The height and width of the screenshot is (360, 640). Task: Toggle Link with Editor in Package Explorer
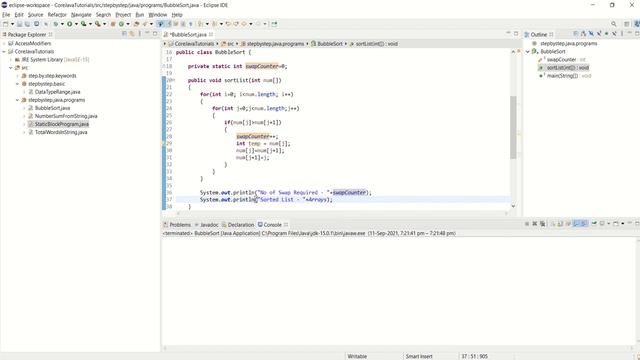(132, 34)
